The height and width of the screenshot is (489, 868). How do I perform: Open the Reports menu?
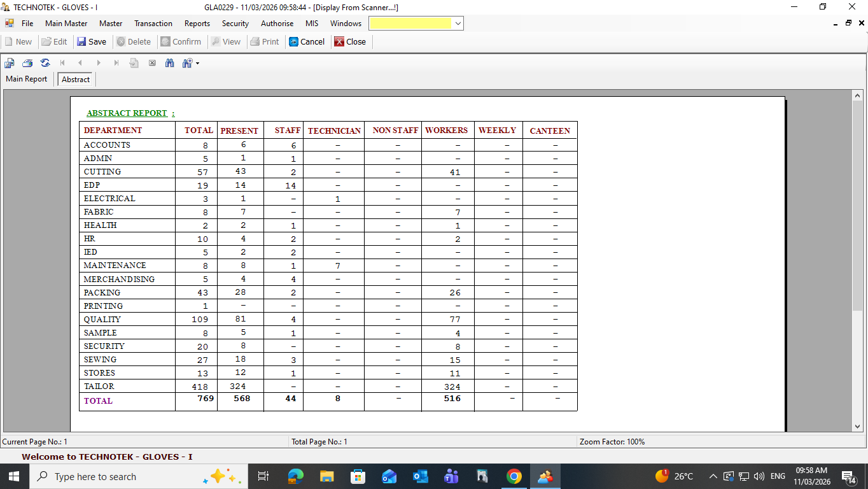coord(197,24)
